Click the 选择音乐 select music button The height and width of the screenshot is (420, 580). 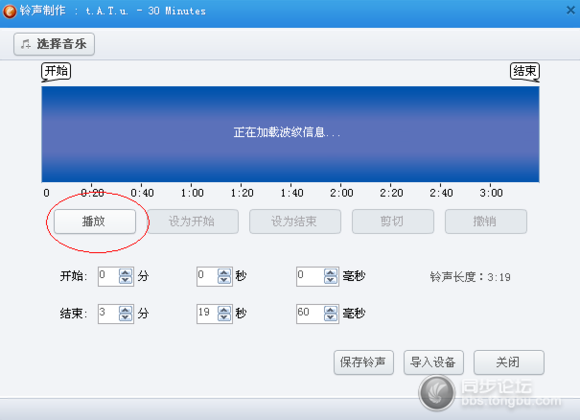coord(54,44)
